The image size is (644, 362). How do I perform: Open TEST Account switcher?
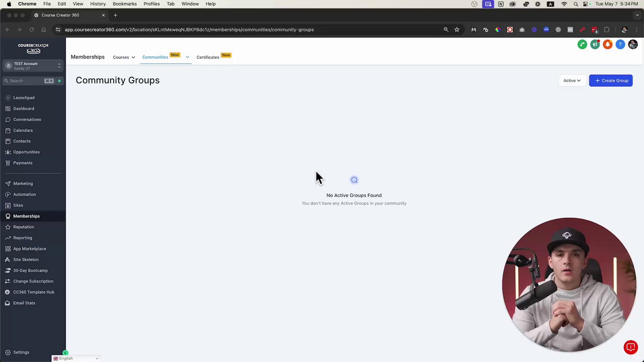click(x=33, y=66)
